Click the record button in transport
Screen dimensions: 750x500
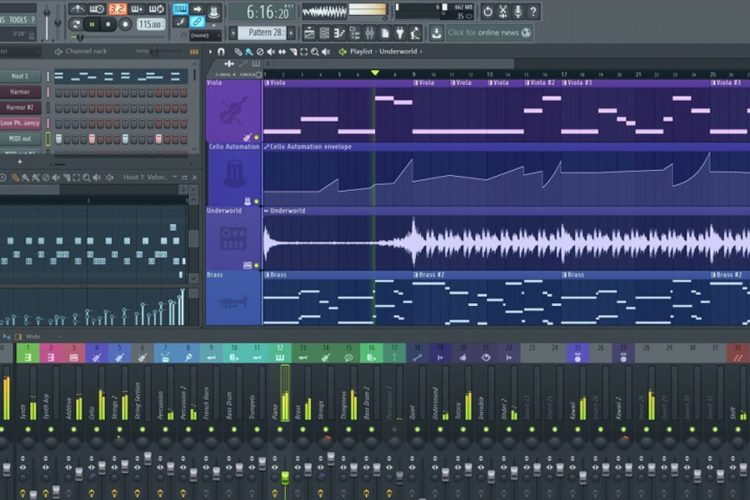[127, 24]
